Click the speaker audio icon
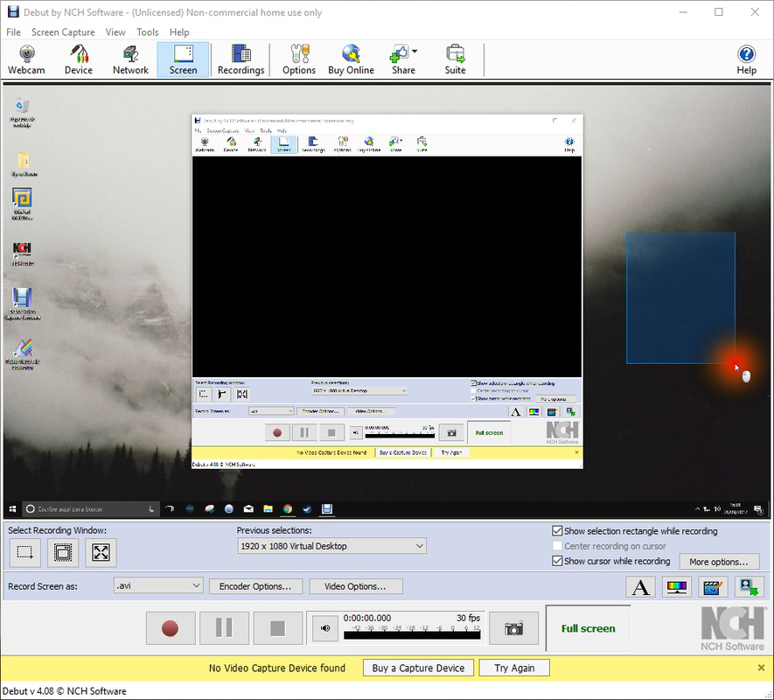Image resolution: width=774 pixels, height=700 pixels. coord(325,628)
